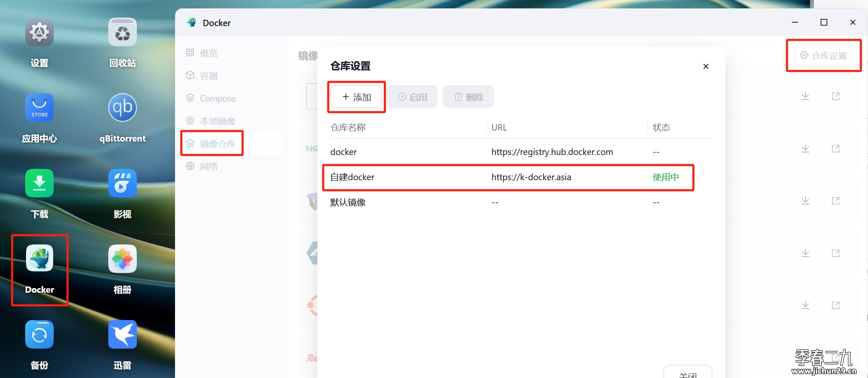This screenshot has height=378, width=868.
Task: Select Compose in Docker sidebar
Action: [232, 98]
